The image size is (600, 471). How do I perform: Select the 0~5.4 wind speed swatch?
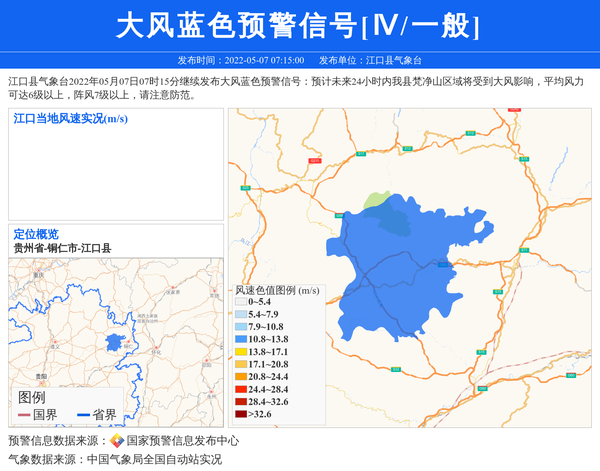point(240,301)
